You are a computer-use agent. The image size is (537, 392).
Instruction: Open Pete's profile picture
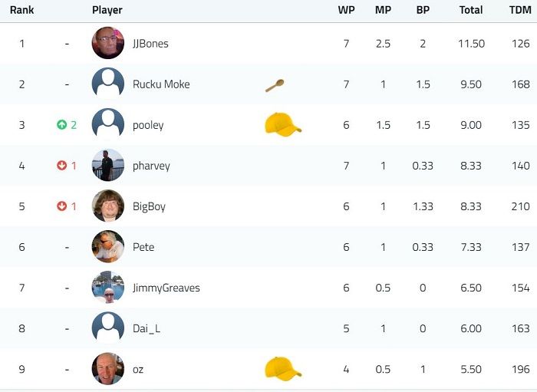[108, 247]
